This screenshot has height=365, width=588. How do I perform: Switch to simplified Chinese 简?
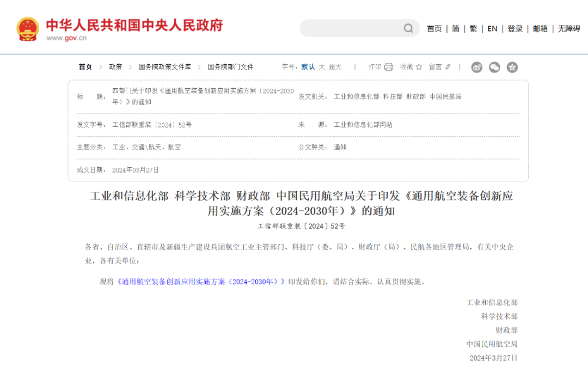[456, 29]
